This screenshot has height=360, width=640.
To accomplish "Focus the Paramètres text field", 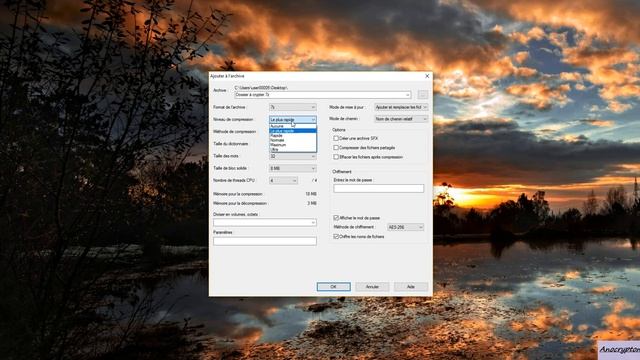I will tap(264, 241).
